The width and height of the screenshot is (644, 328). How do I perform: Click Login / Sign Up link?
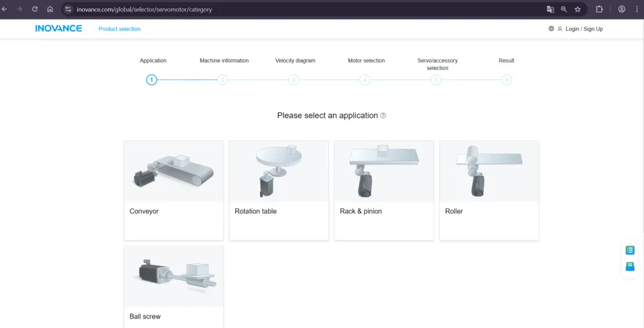click(584, 29)
